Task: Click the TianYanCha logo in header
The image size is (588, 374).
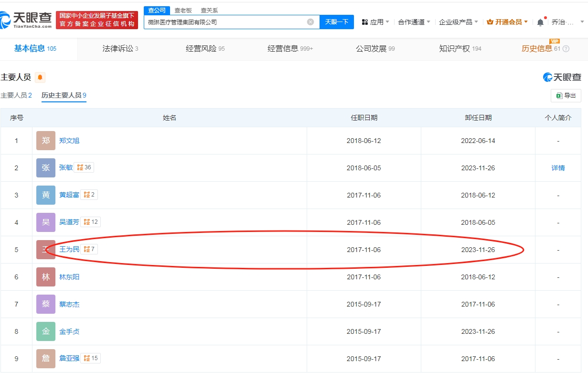Action: [26, 20]
